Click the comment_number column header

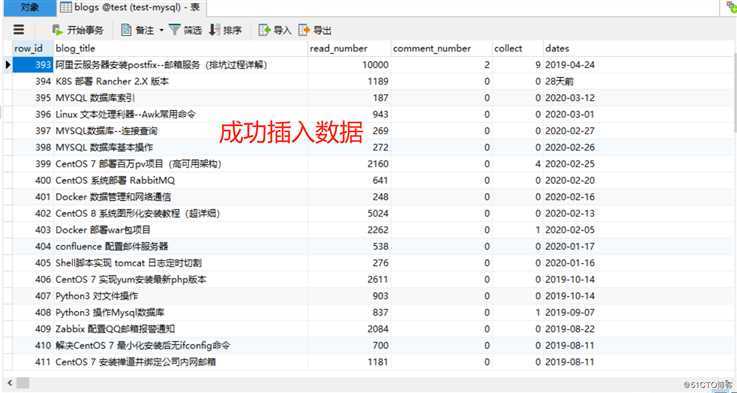(x=441, y=48)
